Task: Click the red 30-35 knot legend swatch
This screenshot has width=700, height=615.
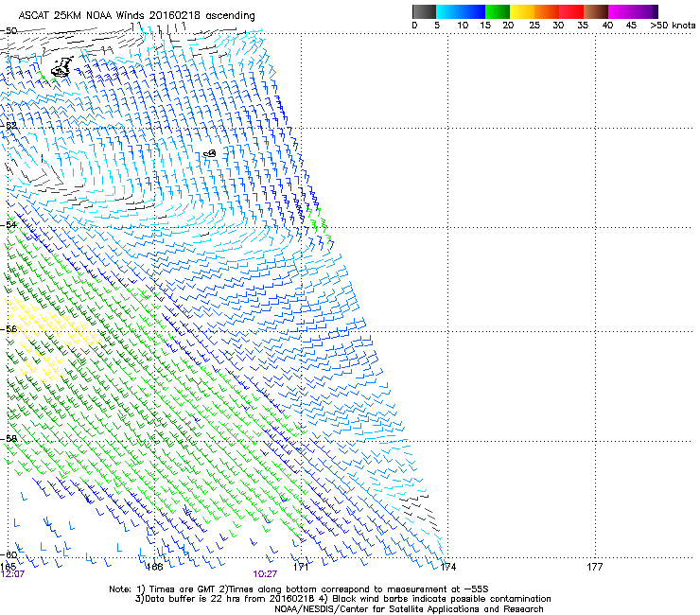Action: click(571, 11)
